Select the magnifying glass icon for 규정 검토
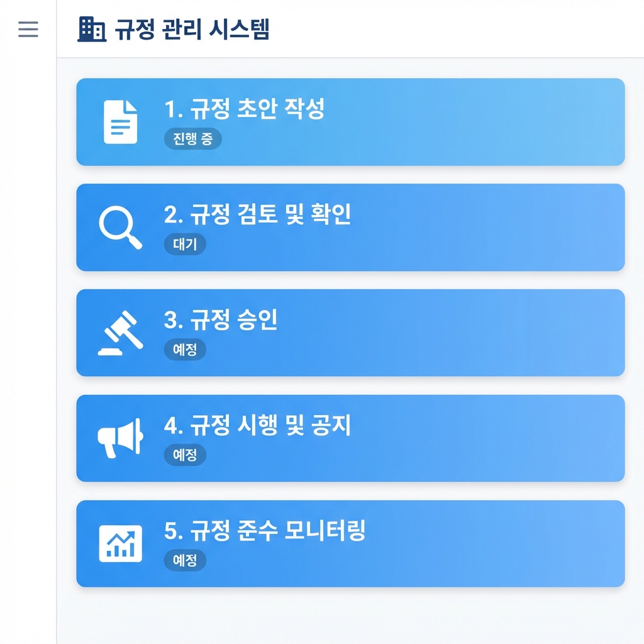 (121, 225)
